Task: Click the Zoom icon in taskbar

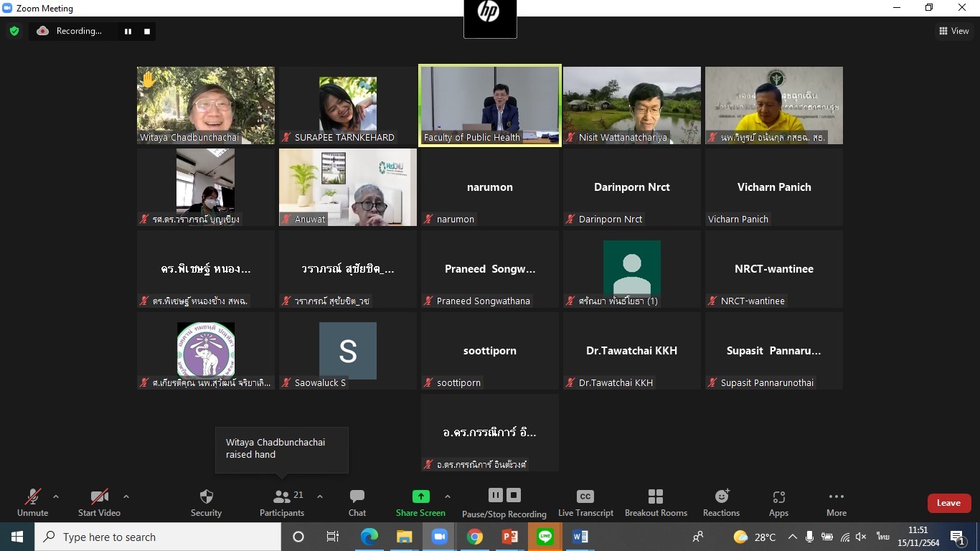Action: point(439,537)
